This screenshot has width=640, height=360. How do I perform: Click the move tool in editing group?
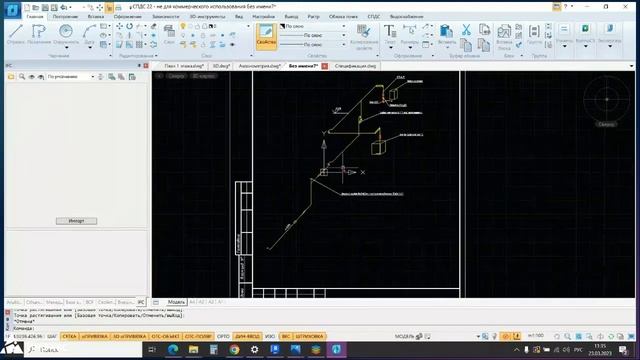(119, 26)
